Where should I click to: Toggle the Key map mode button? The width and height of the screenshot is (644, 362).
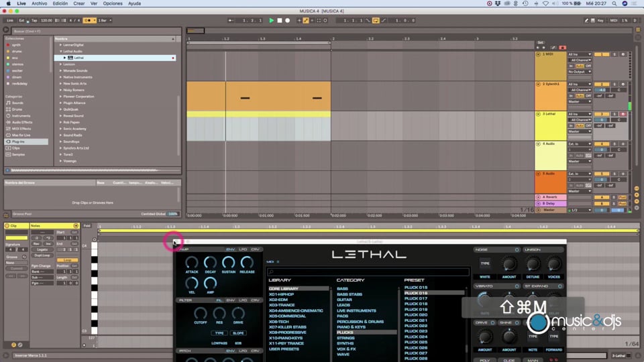600,20
